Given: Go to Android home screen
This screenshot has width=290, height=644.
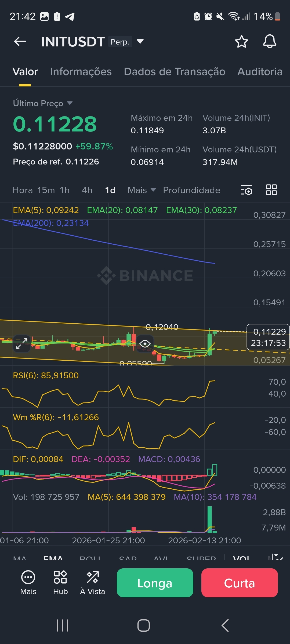Looking at the screenshot, I should [x=144, y=625].
